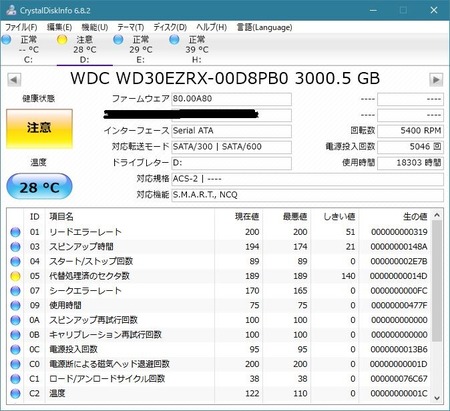
Task: Click the SMART list scroll down arrow
Action: [x=437, y=398]
